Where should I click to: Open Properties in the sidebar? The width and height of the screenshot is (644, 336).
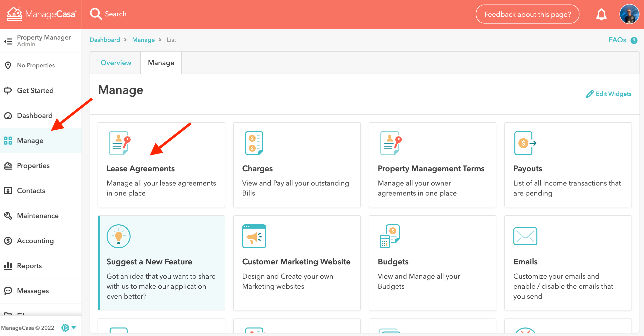tap(41, 165)
